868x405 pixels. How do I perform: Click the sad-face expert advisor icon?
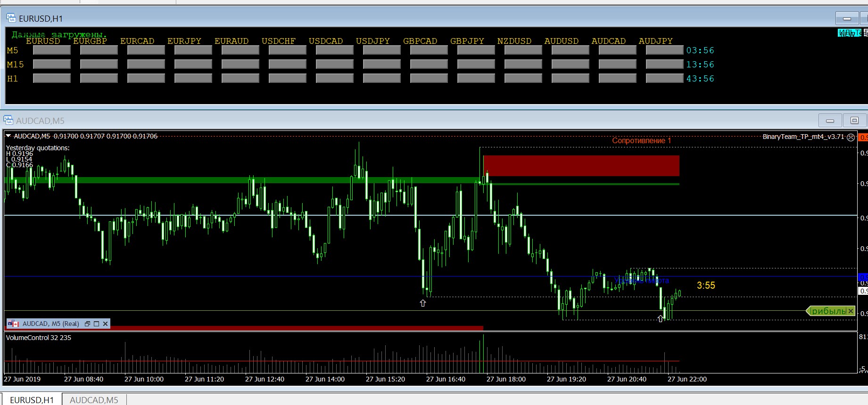(851, 137)
